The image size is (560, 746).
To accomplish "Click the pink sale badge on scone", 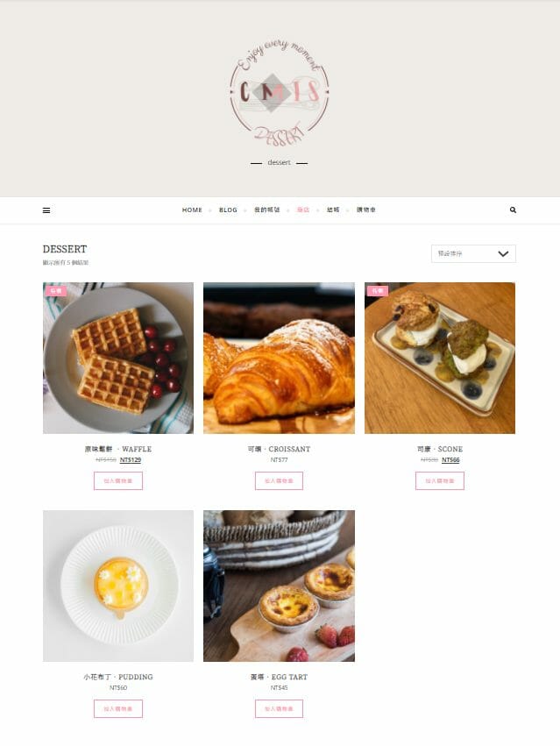I will coord(378,291).
